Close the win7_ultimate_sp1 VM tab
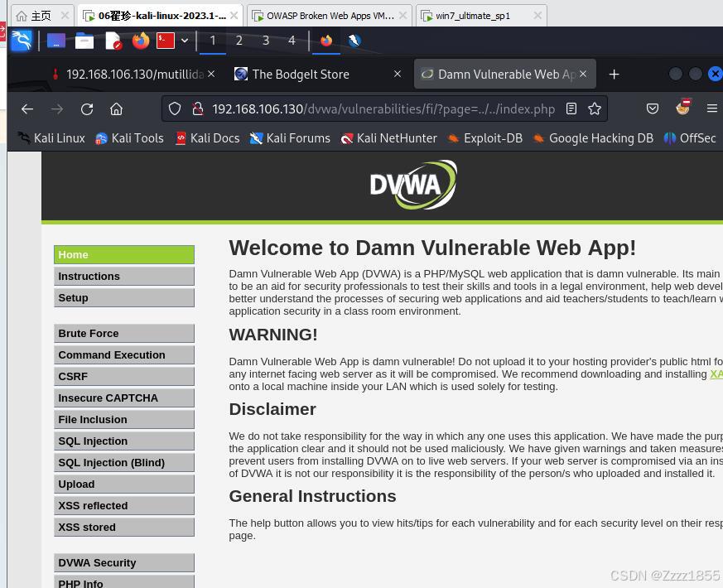723x588 pixels. click(x=537, y=16)
